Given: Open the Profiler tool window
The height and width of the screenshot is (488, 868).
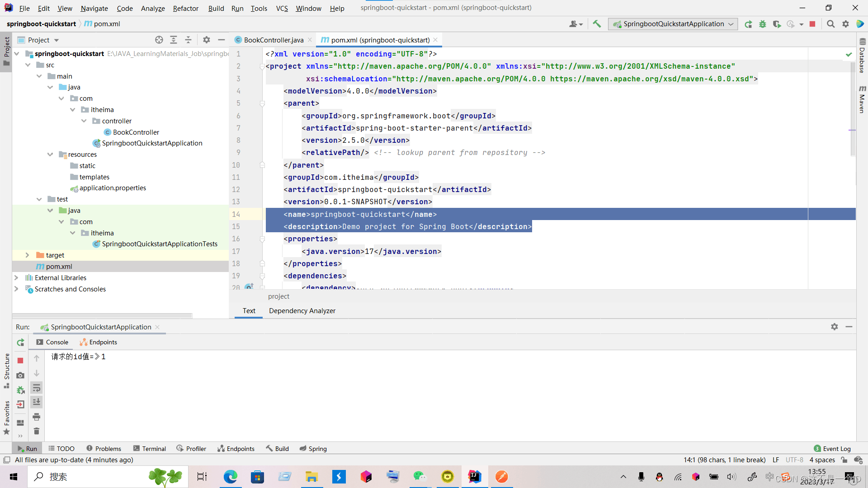Looking at the screenshot, I should 191,449.
